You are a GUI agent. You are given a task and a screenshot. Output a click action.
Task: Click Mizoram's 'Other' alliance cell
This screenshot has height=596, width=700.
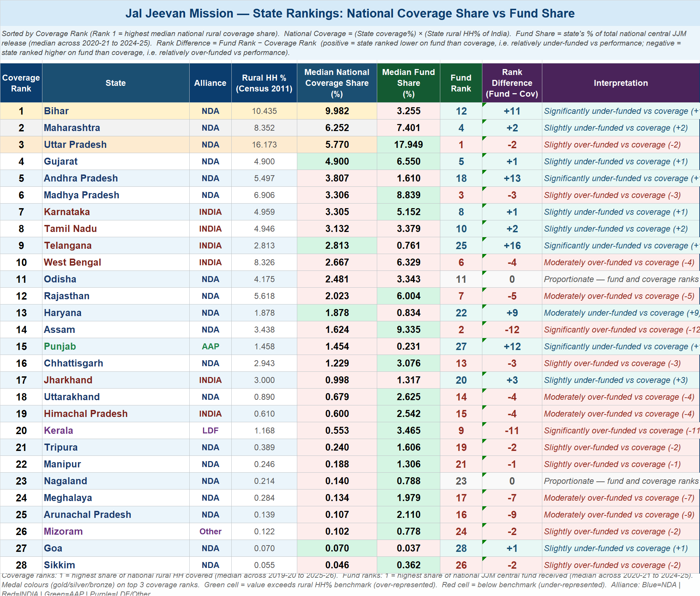point(210,532)
